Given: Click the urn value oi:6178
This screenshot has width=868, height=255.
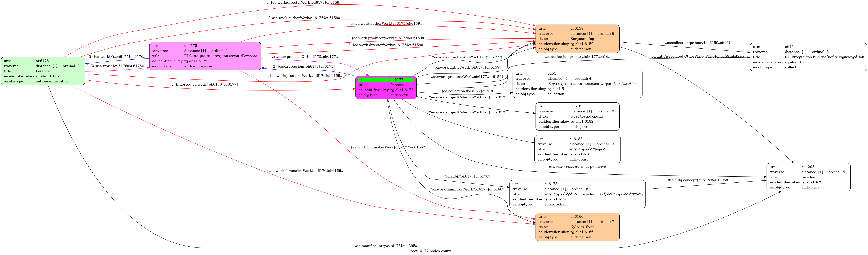Looking at the screenshot, I should click(551, 184).
